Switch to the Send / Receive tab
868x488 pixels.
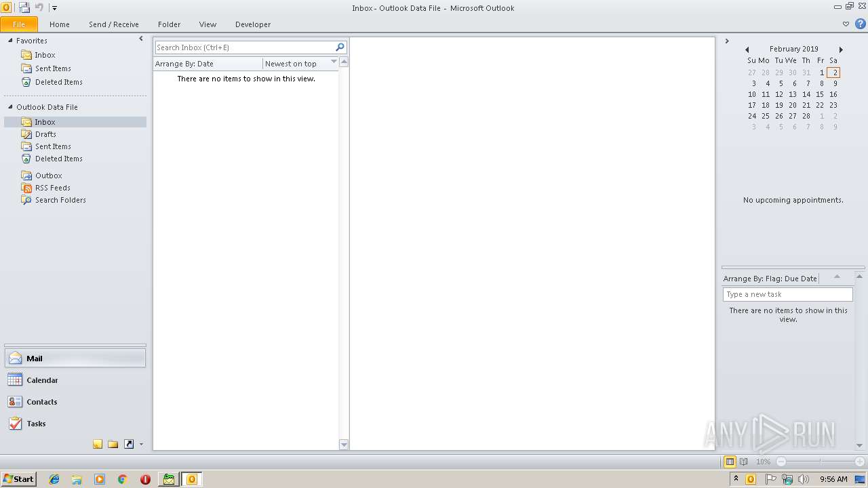click(x=114, y=24)
